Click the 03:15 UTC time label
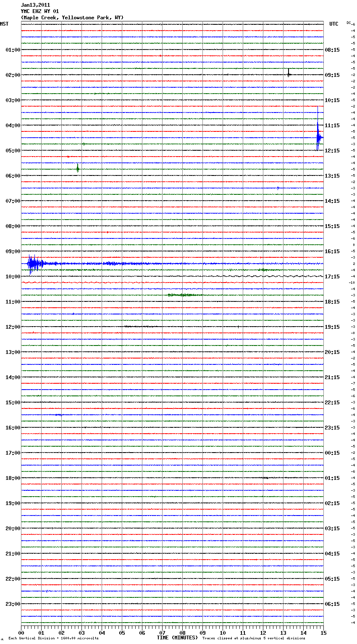This screenshot has height=644, width=357. coord(332,529)
